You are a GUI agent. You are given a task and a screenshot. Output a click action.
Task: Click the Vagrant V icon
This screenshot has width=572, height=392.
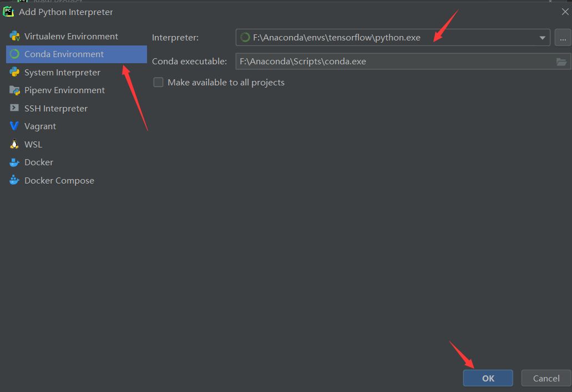(x=14, y=126)
